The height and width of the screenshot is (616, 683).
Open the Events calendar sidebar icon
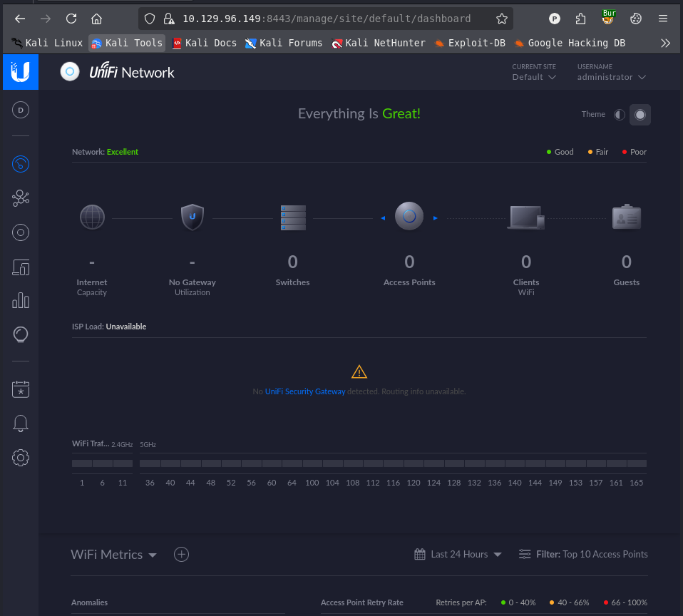click(21, 389)
